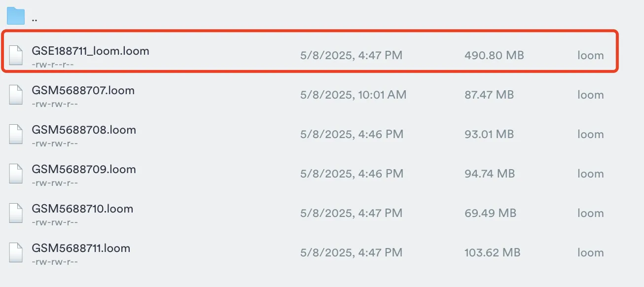Select the GSM5688710.loom file name
The image size is (644, 287).
tap(82, 209)
